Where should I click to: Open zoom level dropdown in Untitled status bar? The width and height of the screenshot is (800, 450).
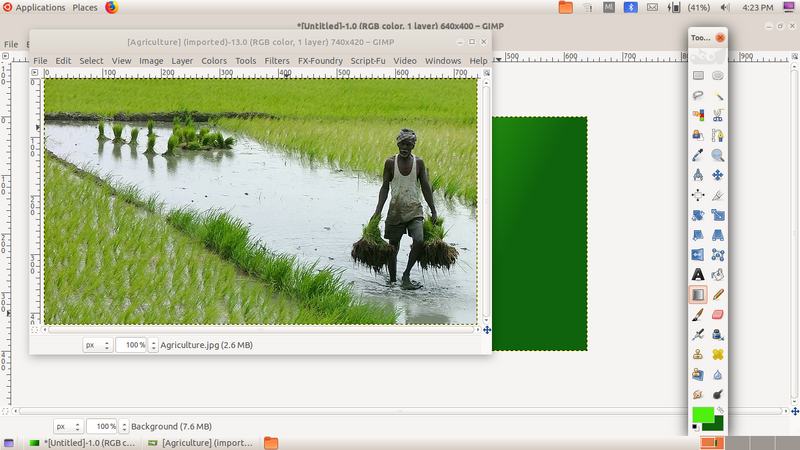[124, 426]
